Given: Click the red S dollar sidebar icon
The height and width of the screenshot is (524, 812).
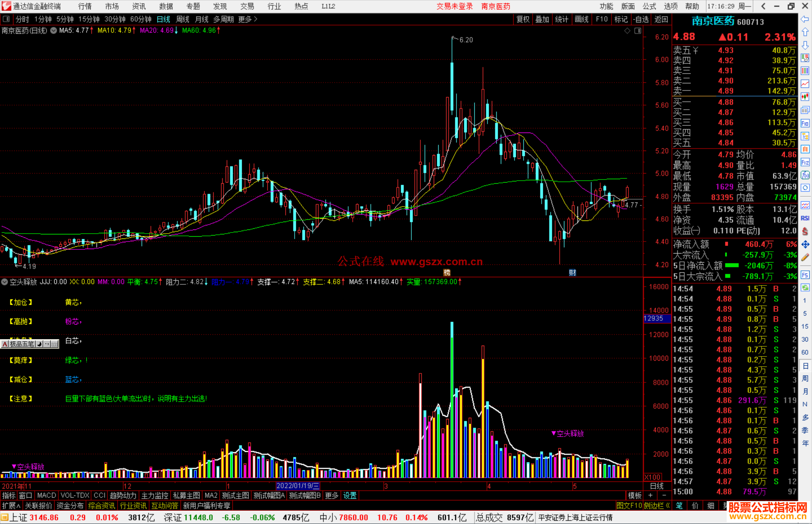Looking at the screenshot, I should pyautogui.click(x=805, y=231).
